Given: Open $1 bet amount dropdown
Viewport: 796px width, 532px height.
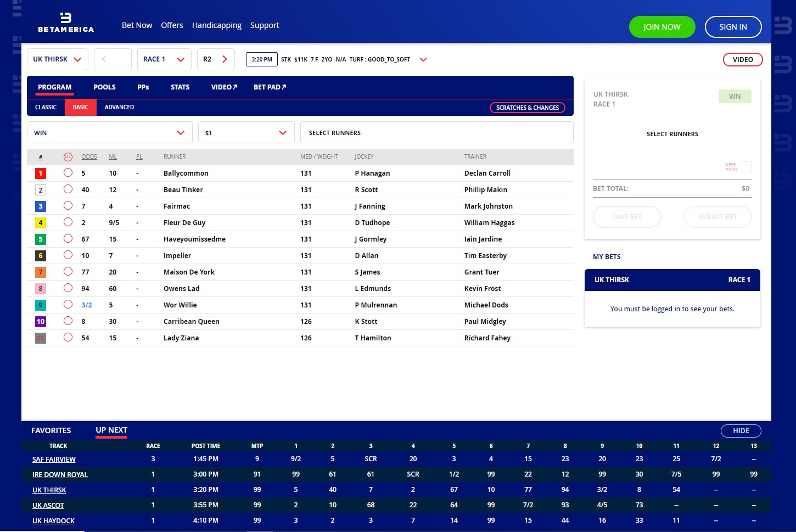Looking at the screenshot, I should (x=246, y=133).
